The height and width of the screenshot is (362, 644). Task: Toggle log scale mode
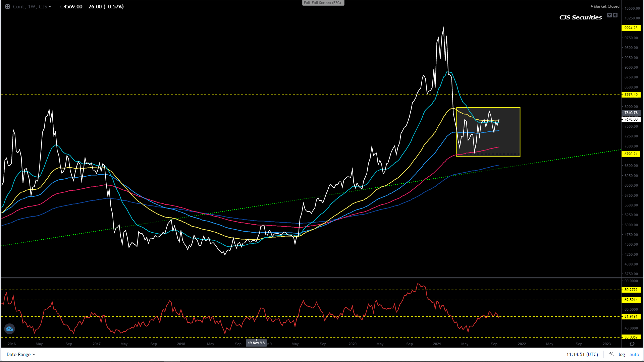[622, 354]
